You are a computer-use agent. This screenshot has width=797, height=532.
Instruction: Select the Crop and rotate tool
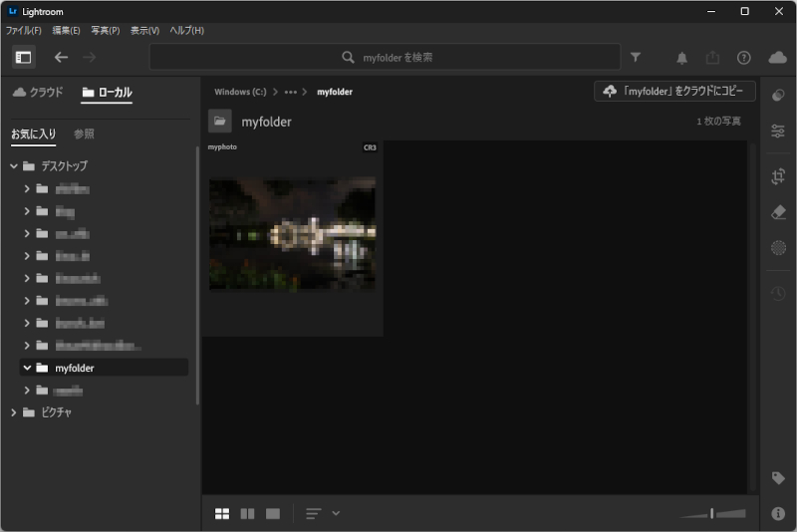pyautogui.click(x=778, y=176)
